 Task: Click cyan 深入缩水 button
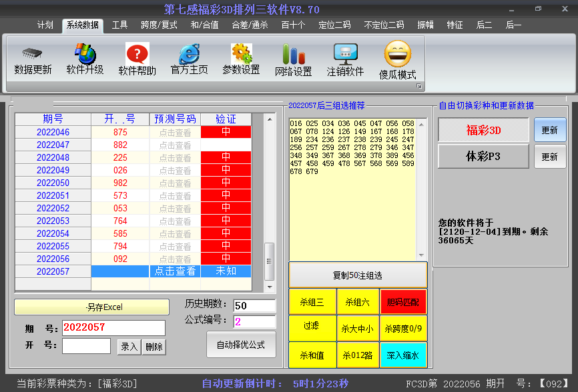403,355
